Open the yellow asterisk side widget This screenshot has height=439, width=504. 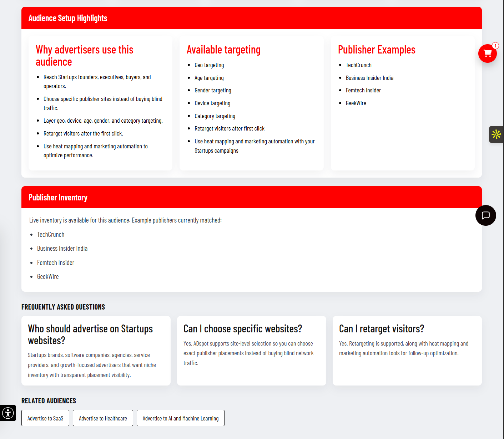tap(496, 134)
